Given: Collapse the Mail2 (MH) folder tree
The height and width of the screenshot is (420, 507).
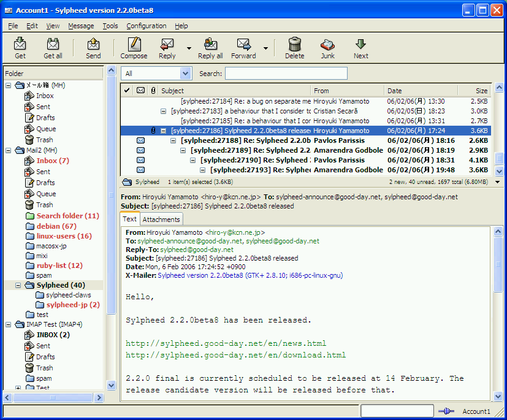Looking at the screenshot, I should pos(9,151).
